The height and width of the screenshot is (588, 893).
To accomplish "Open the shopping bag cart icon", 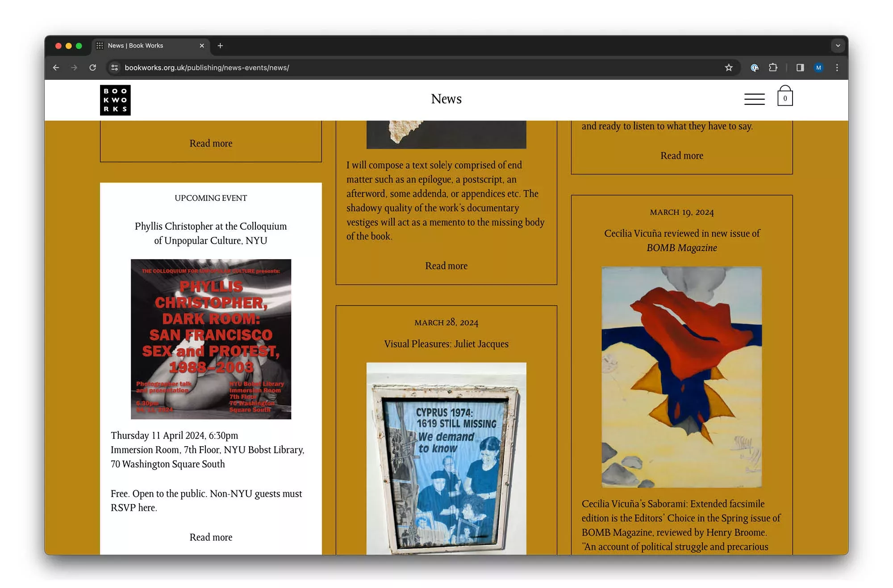I will pyautogui.click(x=785, y=97).
